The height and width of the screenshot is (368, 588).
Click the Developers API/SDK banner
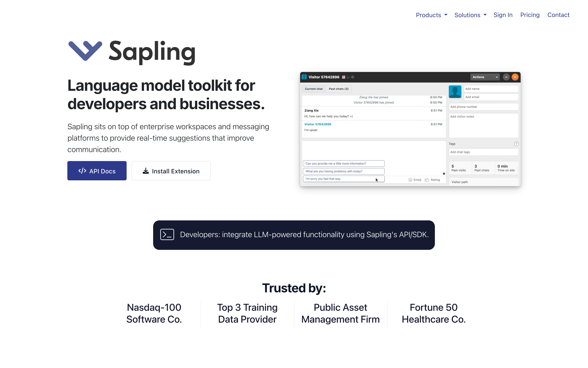click(x=294, y=235)
